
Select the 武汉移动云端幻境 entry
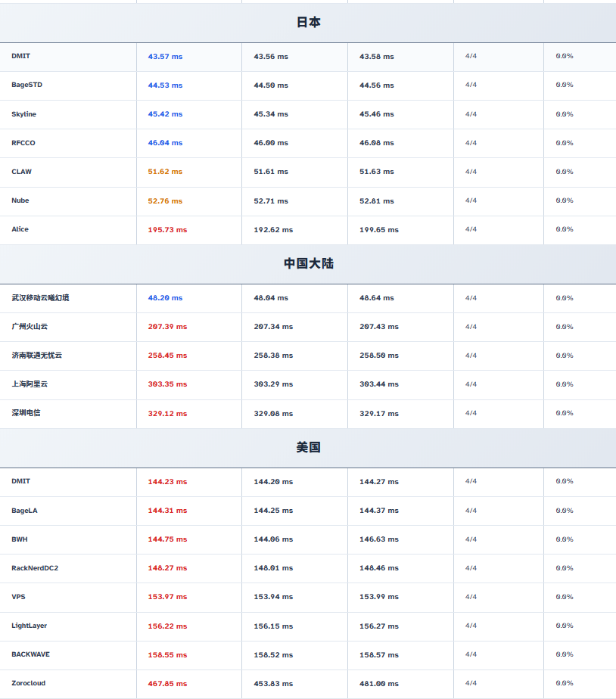[x=41, y=298]
